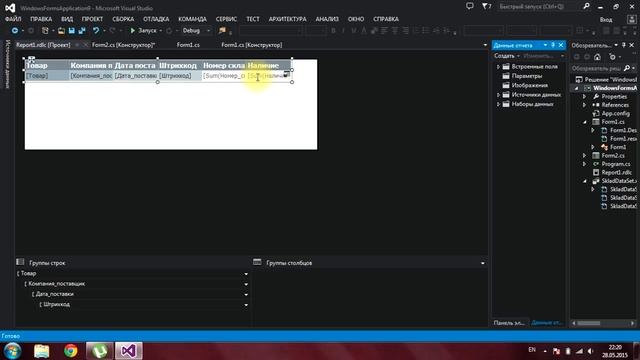The image size is (640, 360).
Task: Open the АРХИТЕКТУРА menu
Action: pyautogui.click(x=287, y=19)
